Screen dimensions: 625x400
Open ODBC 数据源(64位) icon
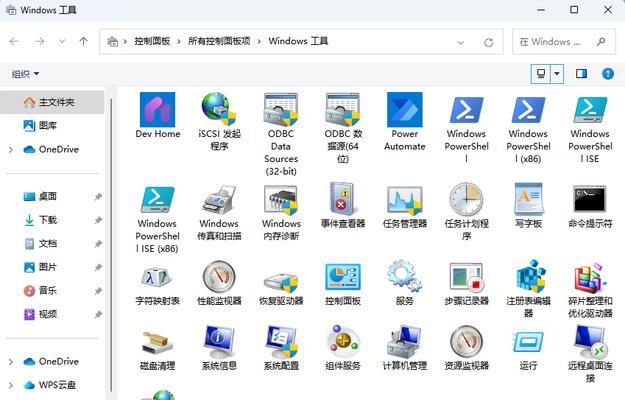(342, 109)
